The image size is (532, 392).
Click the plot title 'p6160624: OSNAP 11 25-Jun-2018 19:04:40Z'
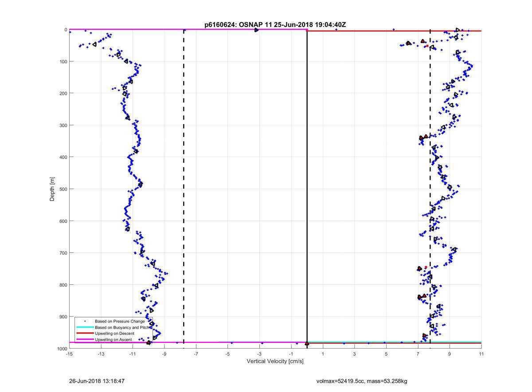[x=275, y=25]
